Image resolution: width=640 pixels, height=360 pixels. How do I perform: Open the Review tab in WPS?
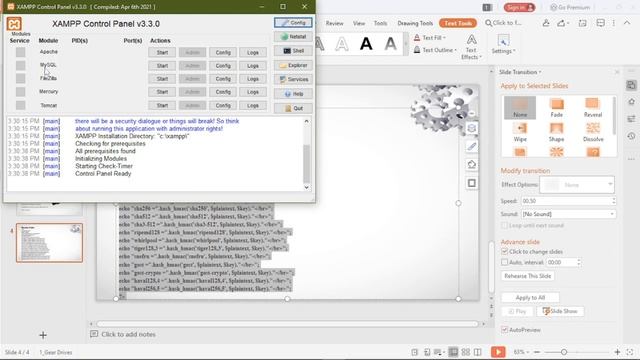click(334, 23)
